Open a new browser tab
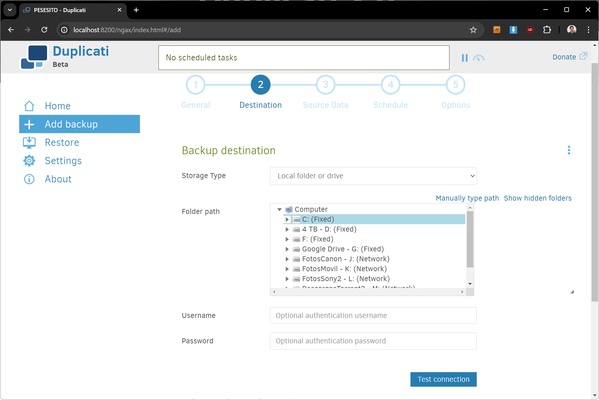Screen dimensions: 599x400 pos(136,10)
